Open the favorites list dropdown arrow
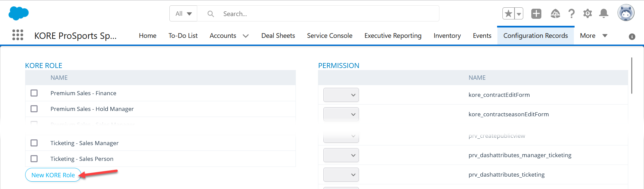Viewport: 644px width, 189px height. coord(519,13)
